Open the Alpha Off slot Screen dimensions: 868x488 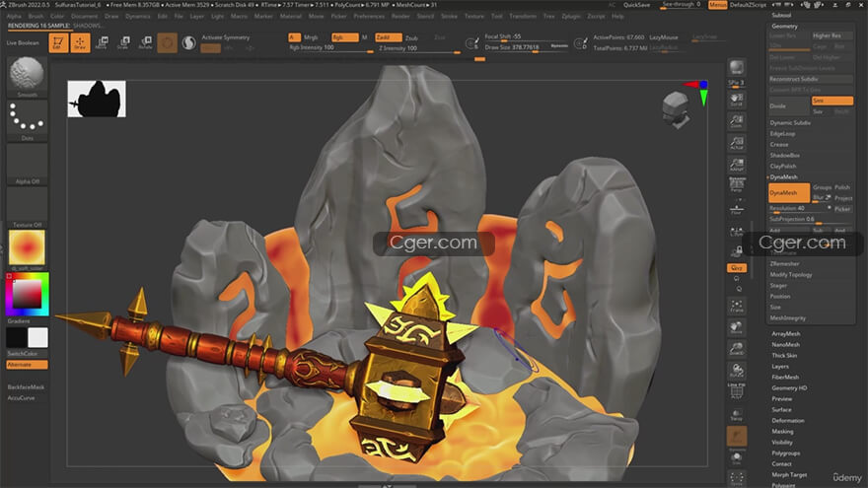[x=27, y=164]
